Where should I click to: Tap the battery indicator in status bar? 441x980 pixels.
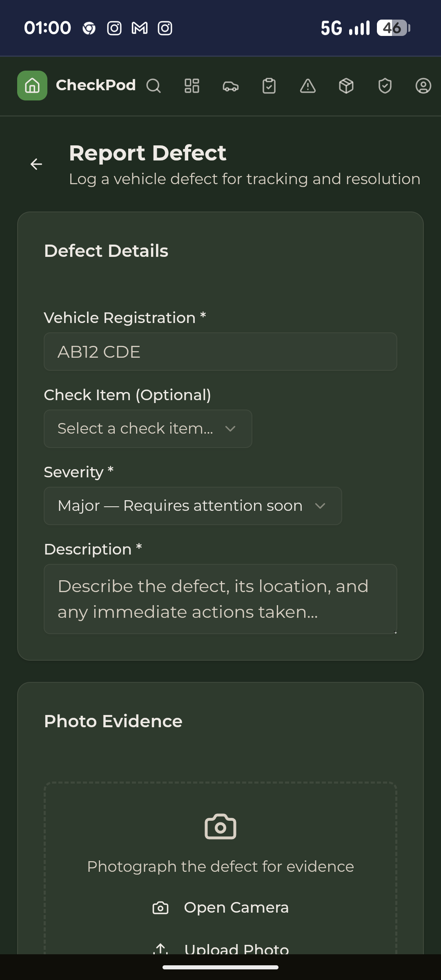point(393,27)
